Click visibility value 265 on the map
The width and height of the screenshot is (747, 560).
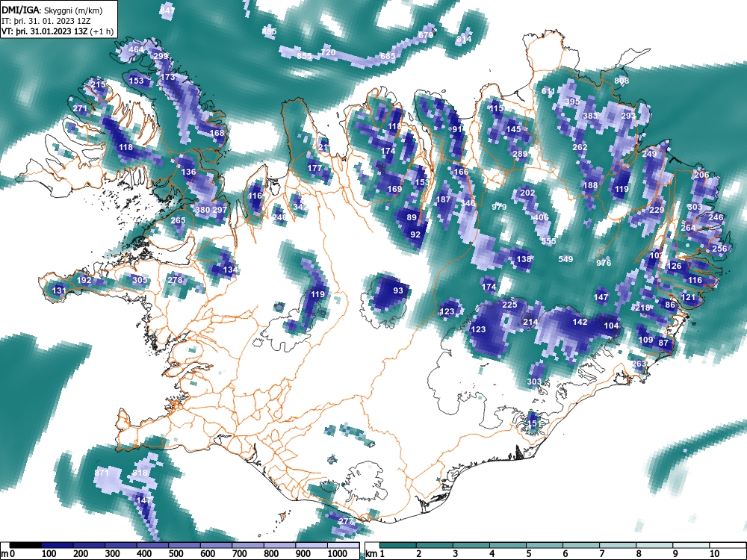click(x=178, y=220)
